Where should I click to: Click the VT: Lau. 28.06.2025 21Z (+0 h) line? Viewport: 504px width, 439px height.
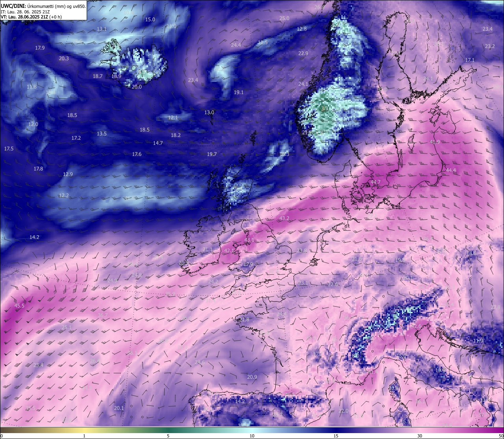coord(31,17)
